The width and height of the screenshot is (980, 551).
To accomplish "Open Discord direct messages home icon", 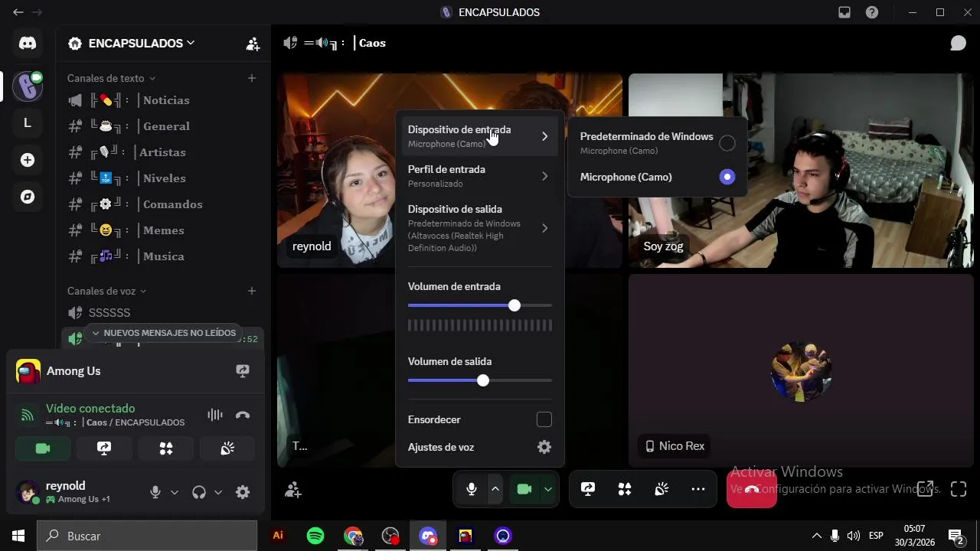I will point(28,44).
